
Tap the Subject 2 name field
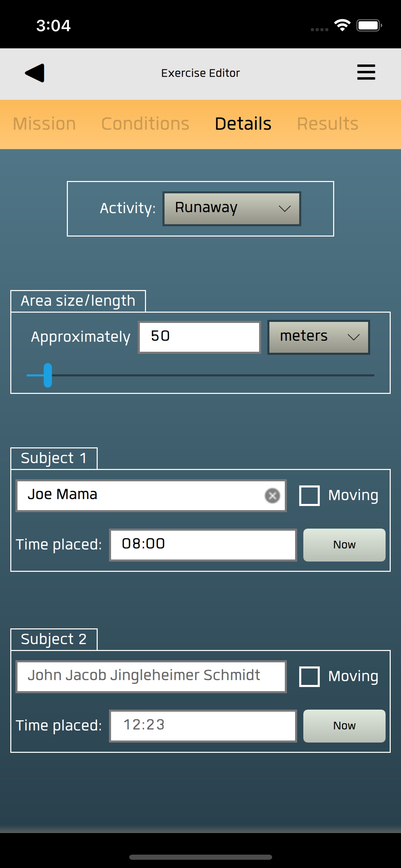pyautogui.click(x=151, y=676)
